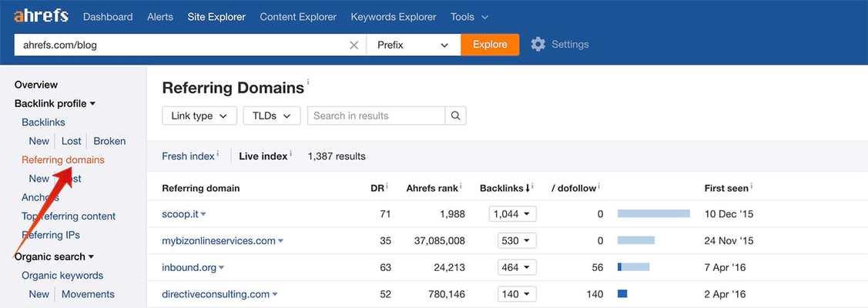Sort by Referring domain header

point(201,188)
